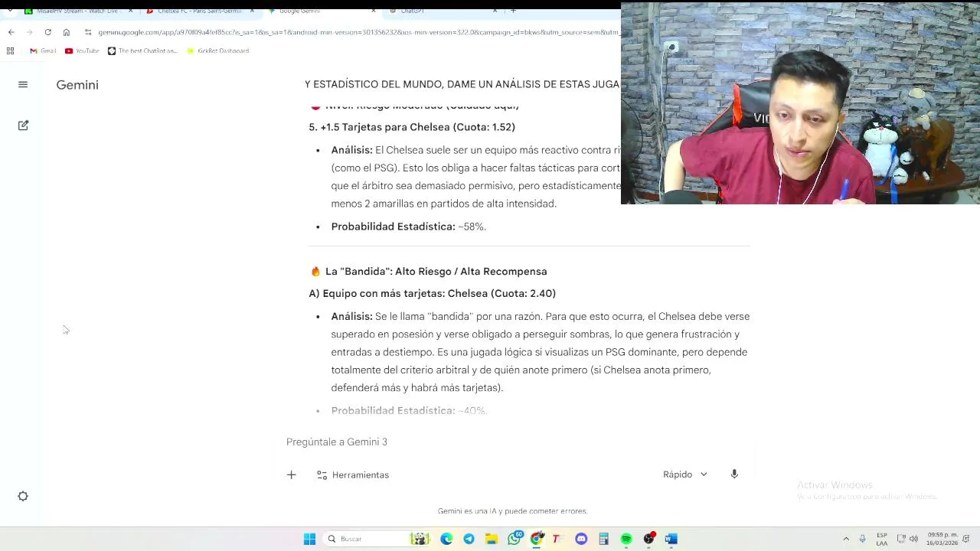Click 'Probabilidad Estadística: ~58%' line
980x551 pixels.
[x=408, y=227]
